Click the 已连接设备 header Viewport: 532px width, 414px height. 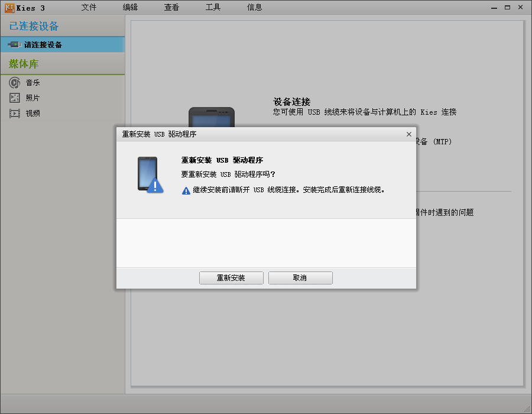pyautogui.click(x=34, y=26)
